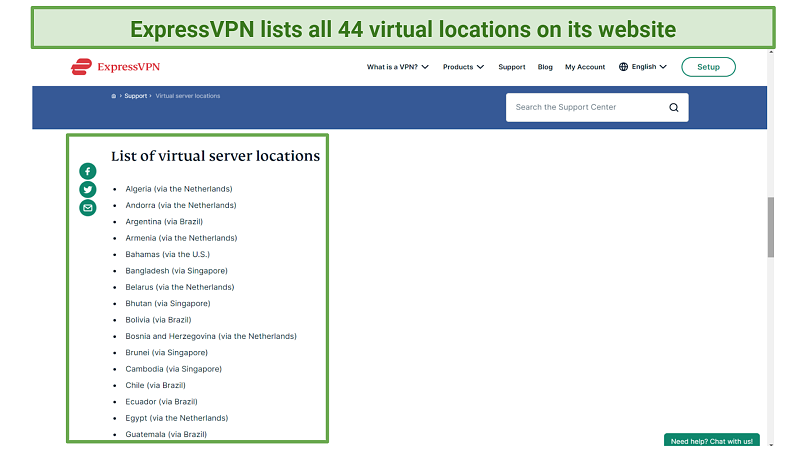
Task: Select Bolivia (via Brazil) entry
Action: click(x=158, y=320)
